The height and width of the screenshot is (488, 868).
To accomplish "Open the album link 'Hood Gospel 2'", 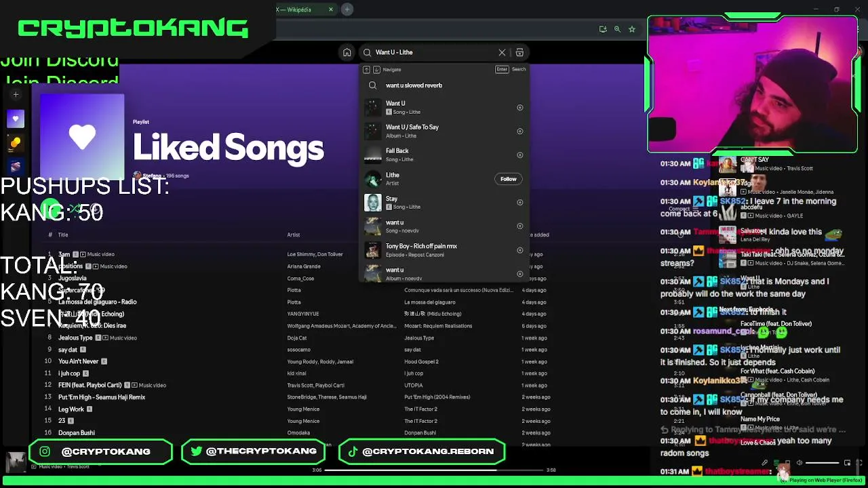I will (421, 361).
